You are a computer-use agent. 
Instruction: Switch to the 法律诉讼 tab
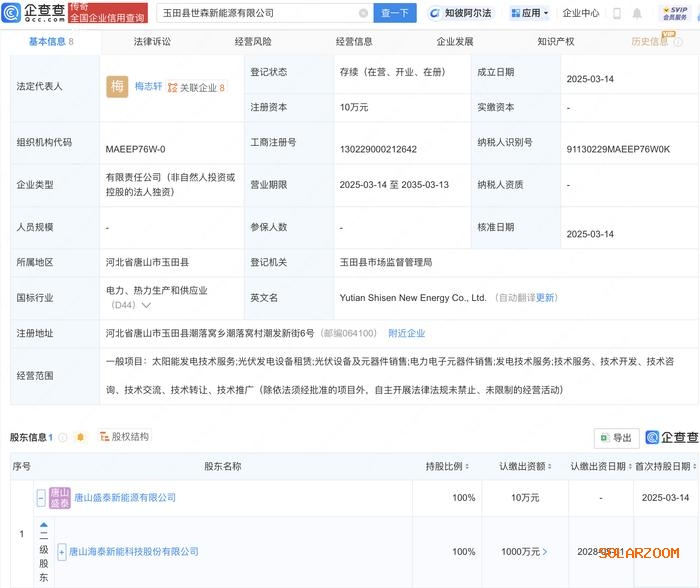click(152, 42)
